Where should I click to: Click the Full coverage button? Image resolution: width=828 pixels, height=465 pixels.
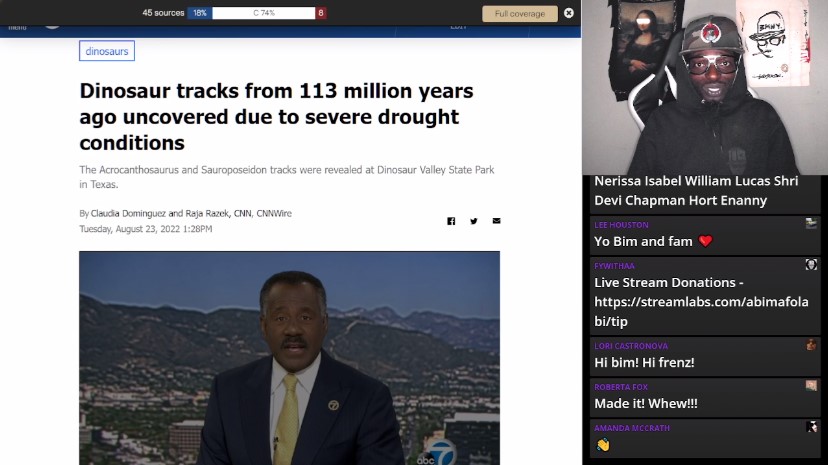click(x=519, y=13)
